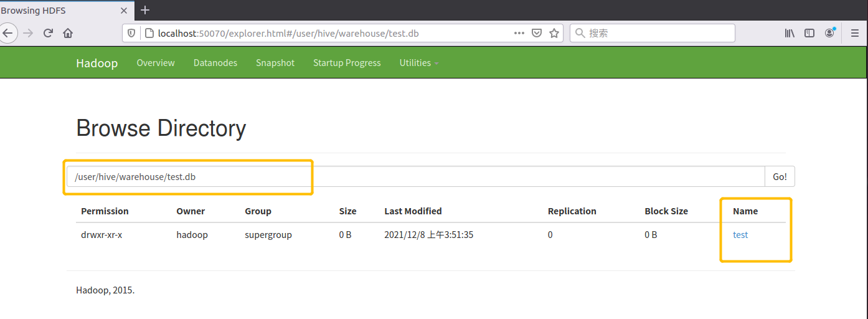The width and height of the screenshot is (868, 319).
Task: Go to the browser home page icon
Action: (x=68, y=33)
